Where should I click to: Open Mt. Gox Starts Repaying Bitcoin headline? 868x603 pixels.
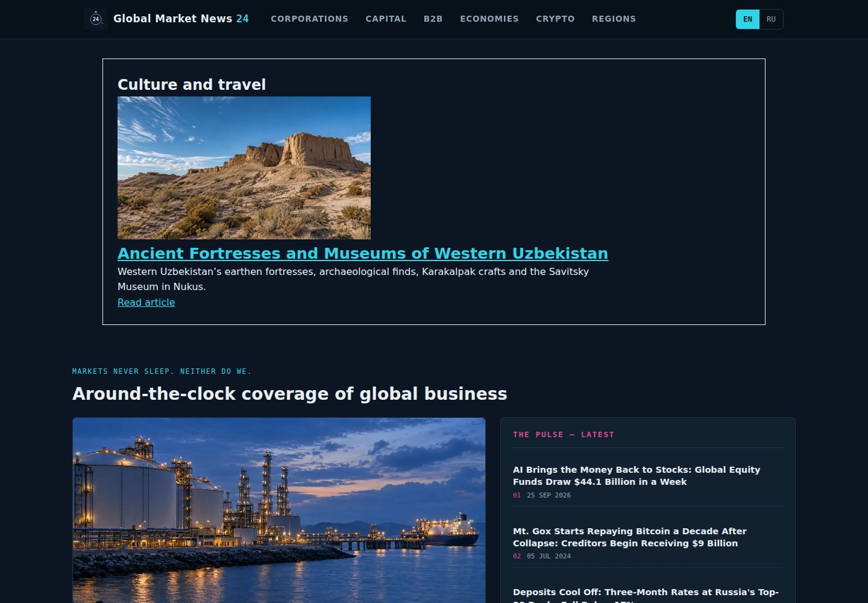pos(630,537)
